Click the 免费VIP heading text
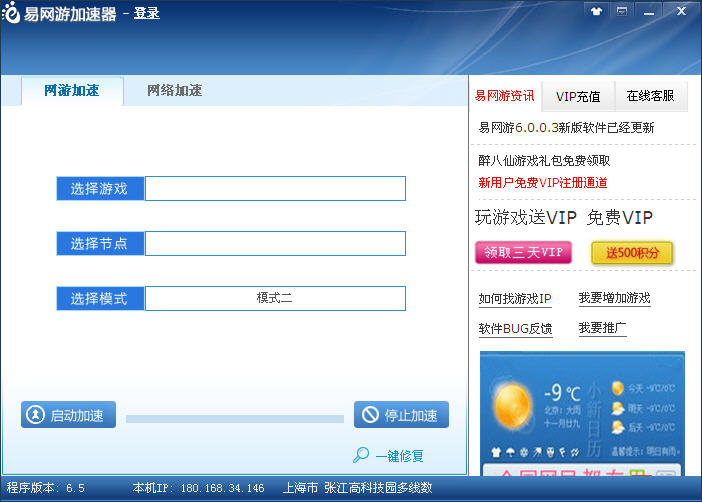Image resolution: width=702 pixels, height=502 pixels. [620, 218]
